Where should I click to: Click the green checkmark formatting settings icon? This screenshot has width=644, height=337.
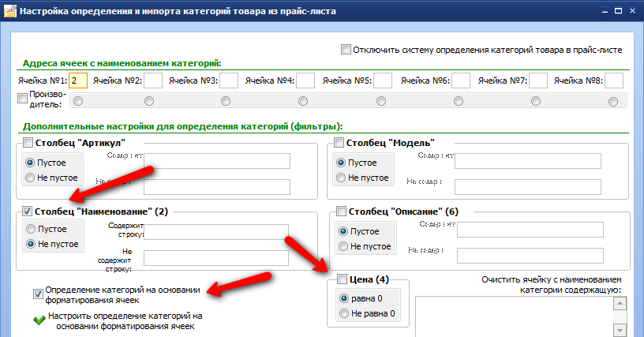pyautogui.click(x=39, y=320)
